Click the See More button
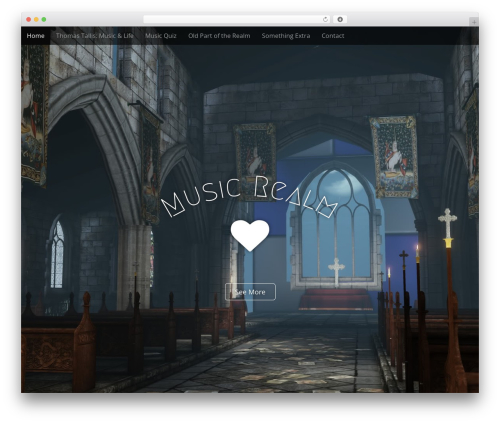Image resolution: width=500 pixels, height=423 pixels. click(x=250, y=292)
